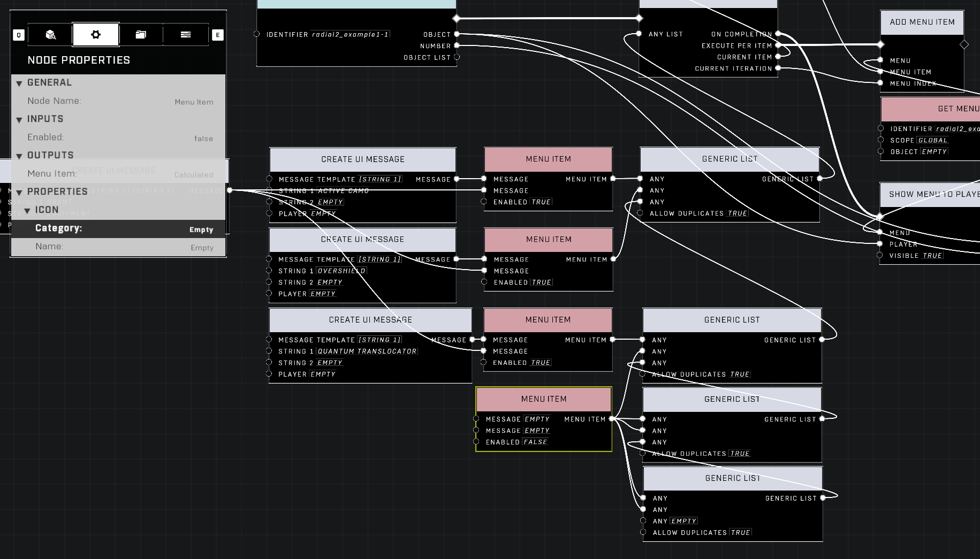Click the SCOPE input pin on Get Menu
The image size is (980, 559).
point(880,140)
